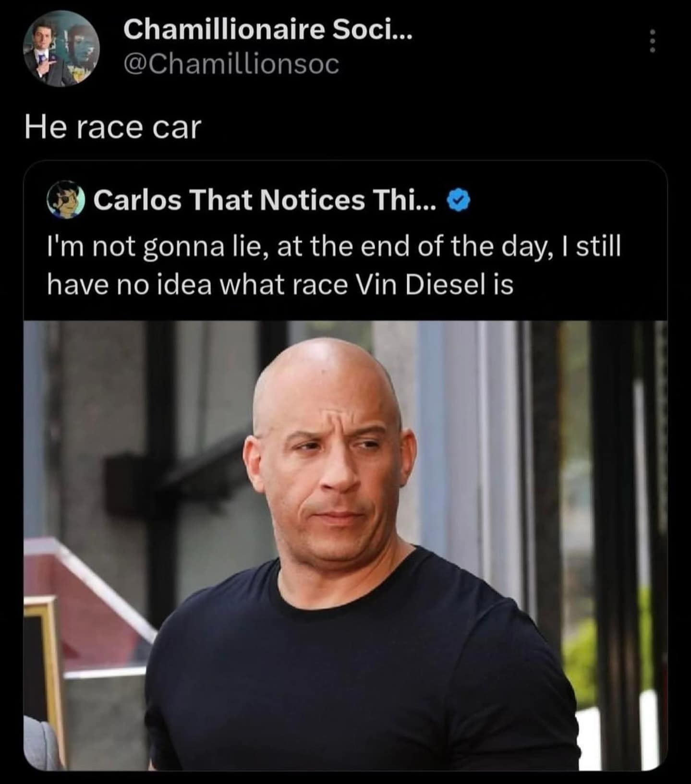Click Carlos That Notices Things' small avatar

tap(66, 200)
